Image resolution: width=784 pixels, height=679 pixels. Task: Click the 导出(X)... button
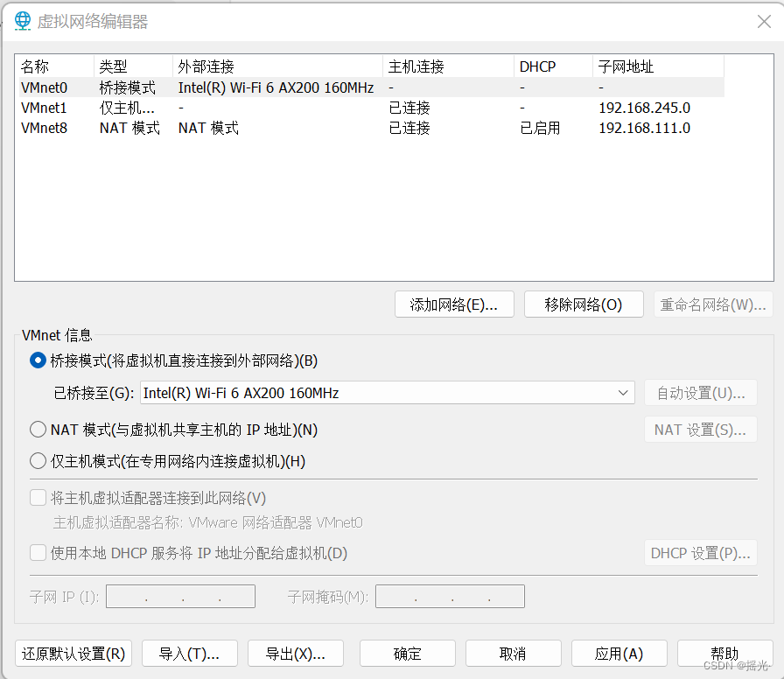tap(296, 654)
